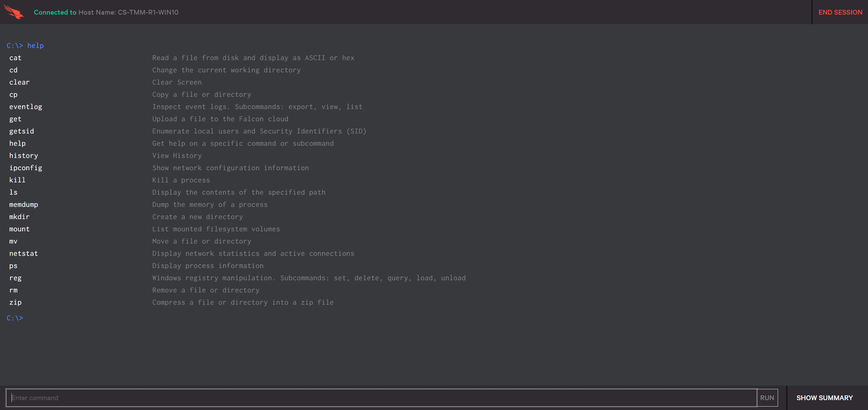Click the 'Connected to' status text
868x410 pixels.
tap(55, 12)
